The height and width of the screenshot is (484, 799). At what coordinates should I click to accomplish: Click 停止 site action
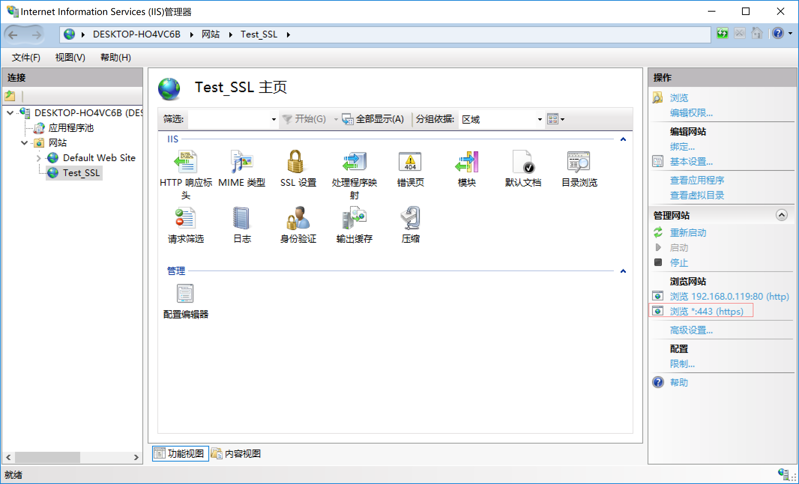tap(679, 263)
